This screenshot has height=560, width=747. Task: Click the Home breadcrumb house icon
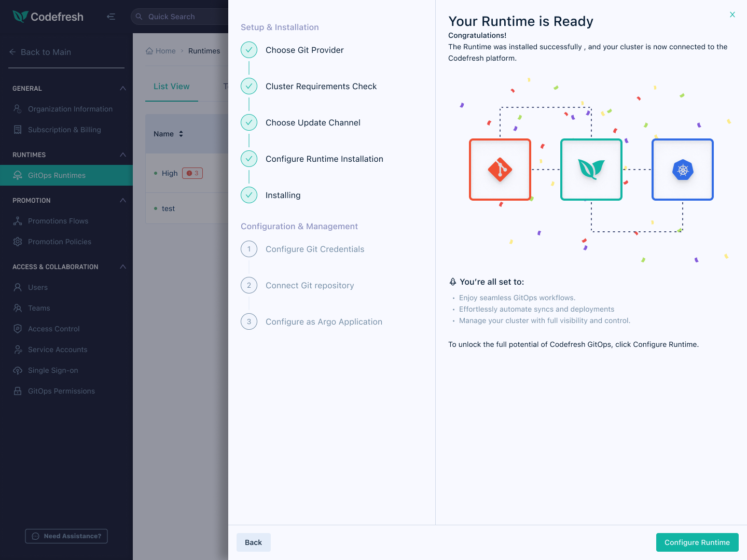149,51
